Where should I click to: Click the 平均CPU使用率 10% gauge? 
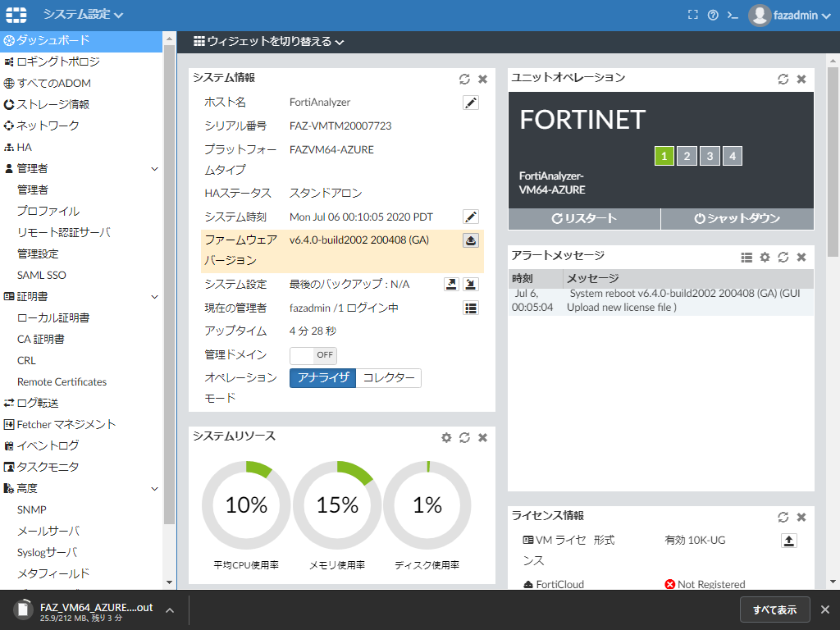(x=246, y=504)
